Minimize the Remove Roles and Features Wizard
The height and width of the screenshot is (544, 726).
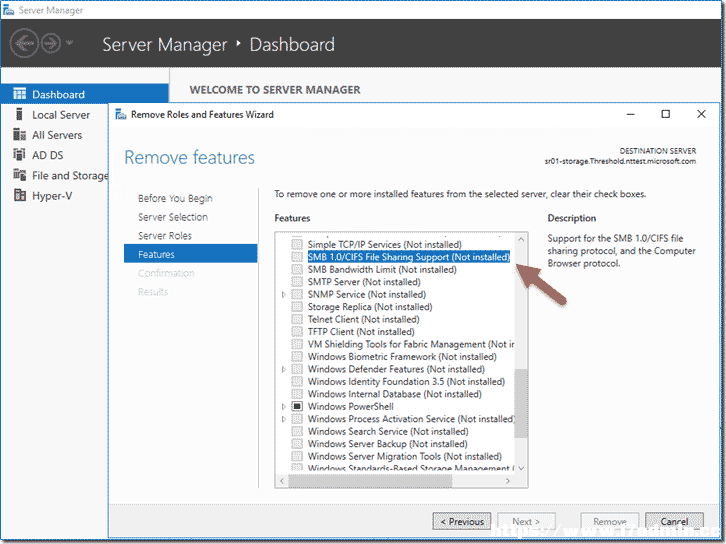point(631,114)
